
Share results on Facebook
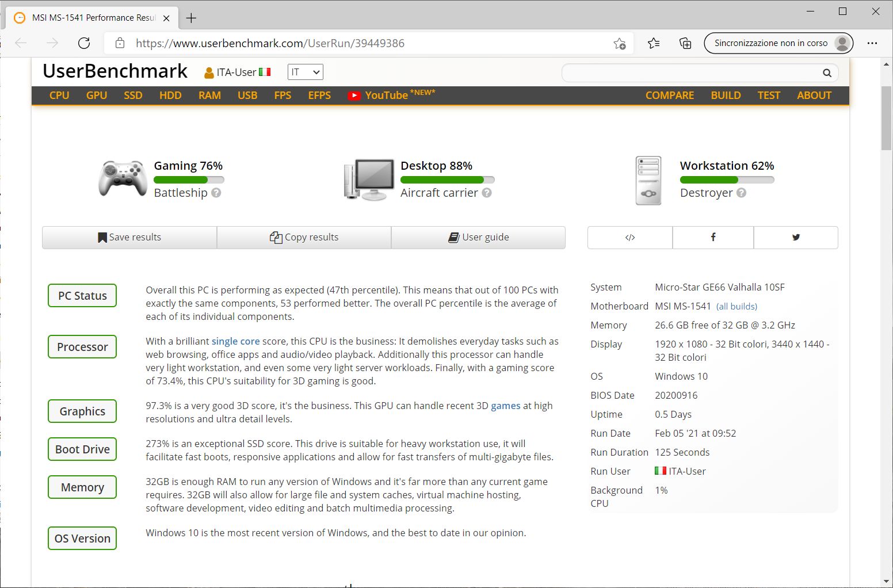coord(713,238)
